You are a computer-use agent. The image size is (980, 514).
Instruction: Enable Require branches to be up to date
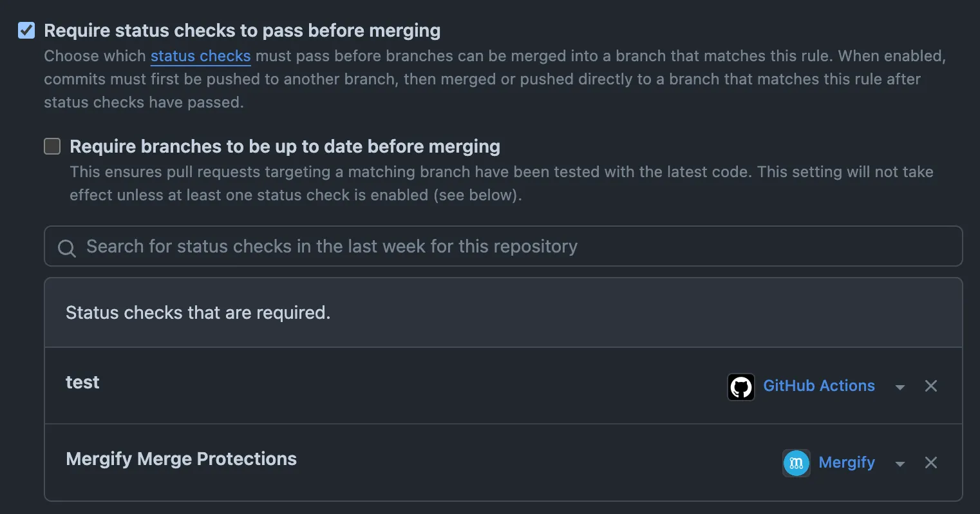(52, 146)
